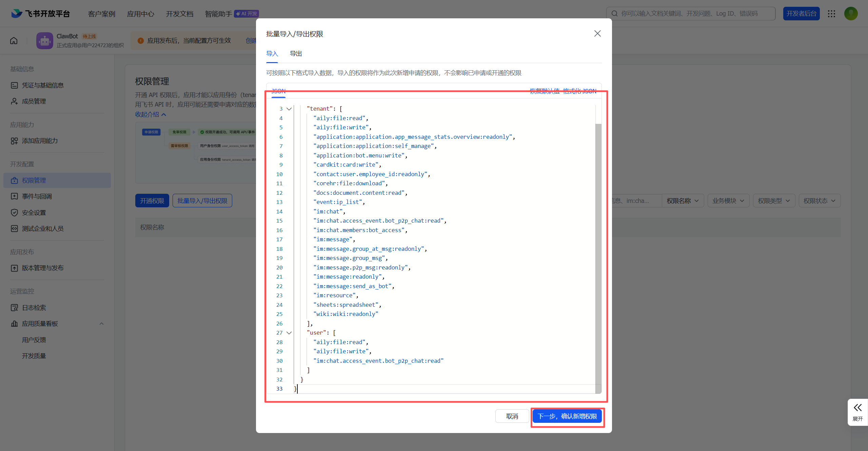Open 日志检索 sidebar item
The width and height of the screenshot is (868, 451).
[x=34, y=307]
